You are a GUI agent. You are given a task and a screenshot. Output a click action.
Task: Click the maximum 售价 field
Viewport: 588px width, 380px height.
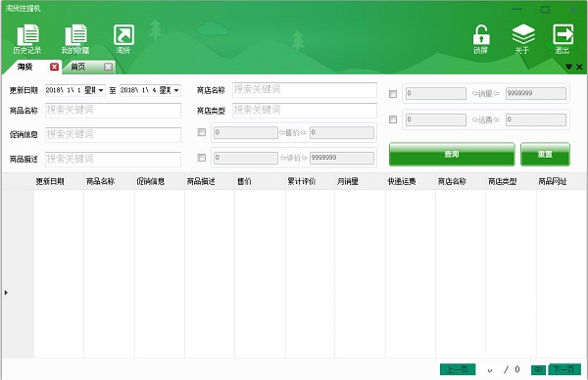[x=342, y=132]
